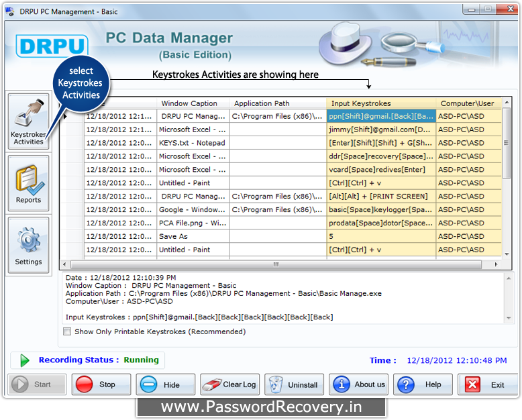The height and width of the screenshot is (420, 522).
Task: Open the Reports section
Action: click(x=29, y=183)
